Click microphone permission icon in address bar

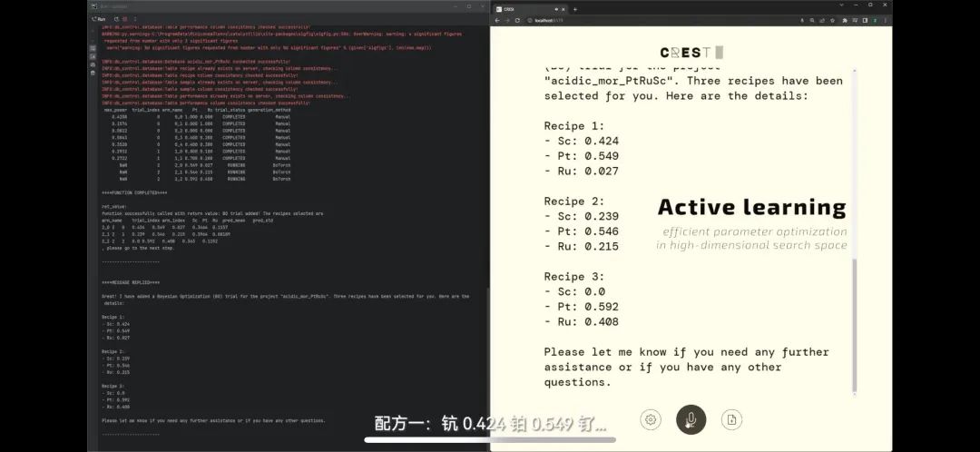[802, 20]
